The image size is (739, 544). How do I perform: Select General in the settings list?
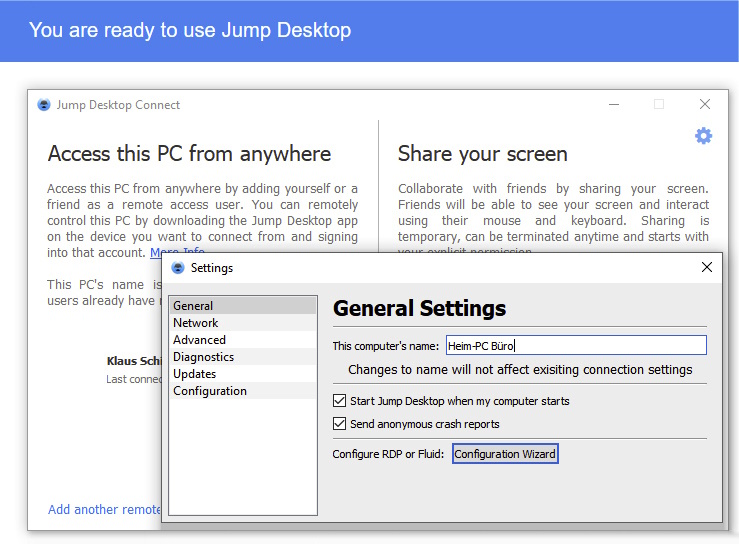(x=243, y=305)
